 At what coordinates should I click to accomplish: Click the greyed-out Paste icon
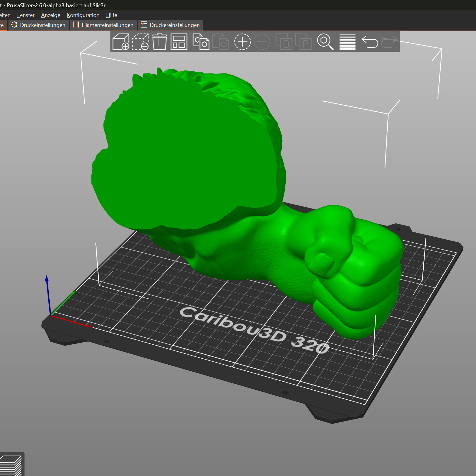221,42
